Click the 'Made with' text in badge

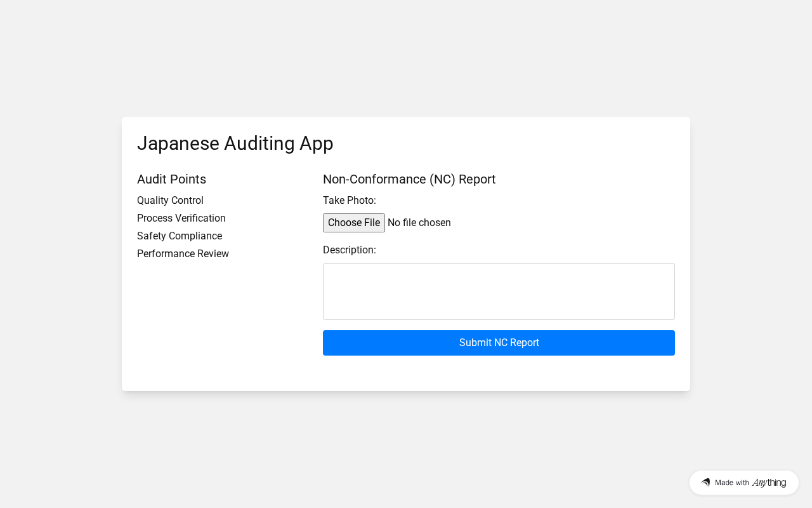731,483
